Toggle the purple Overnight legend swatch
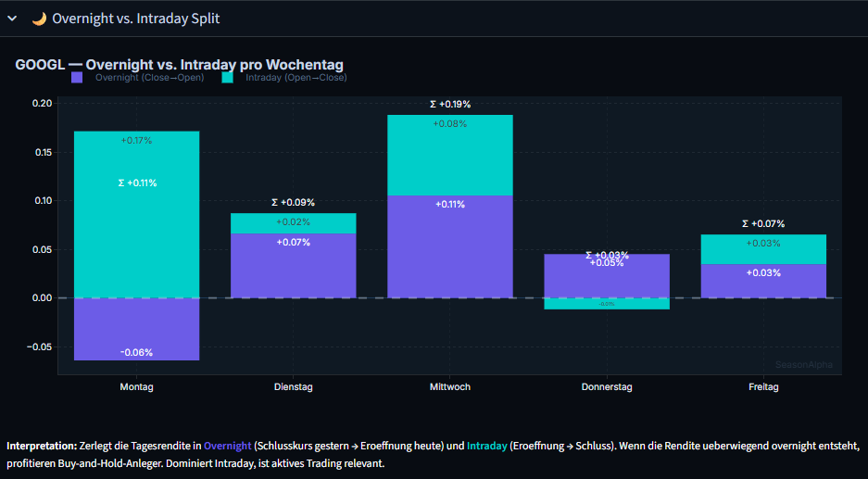Viewport: 868px width, 479px height. (x=77, y=78)
